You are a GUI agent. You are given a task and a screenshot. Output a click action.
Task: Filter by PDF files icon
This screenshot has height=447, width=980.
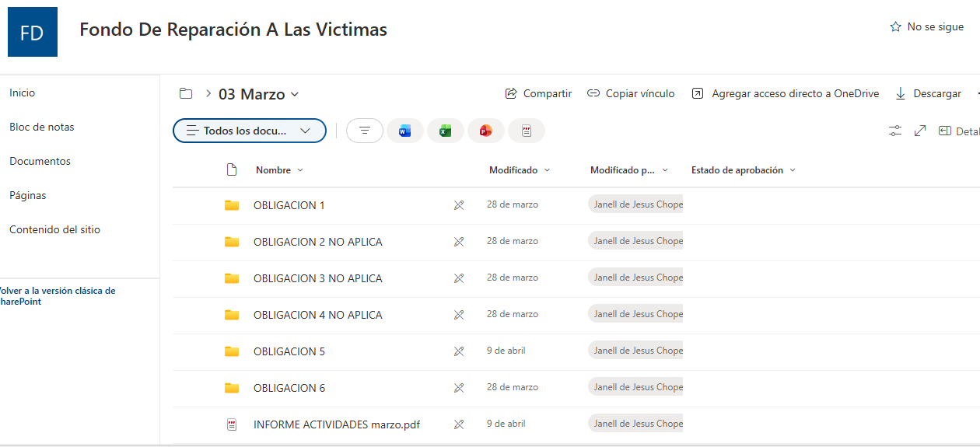tap(527, 131)
